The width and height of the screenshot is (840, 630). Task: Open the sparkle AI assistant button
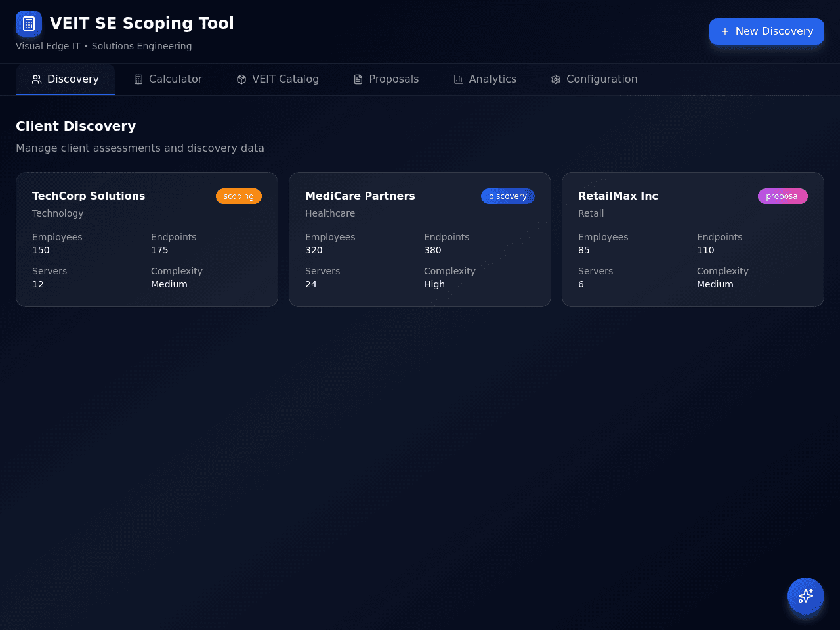click(806, 596)
